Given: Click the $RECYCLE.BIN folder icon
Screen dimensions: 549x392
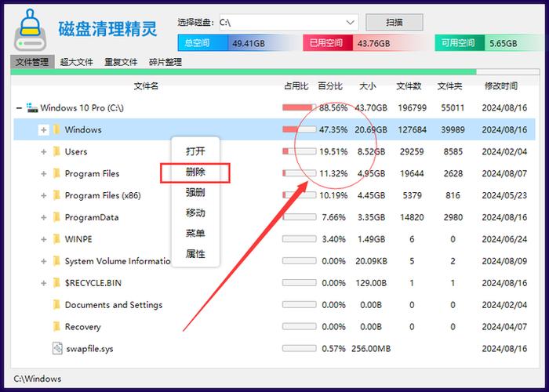Looking at the screenshot, I should [x=56, y=283].
